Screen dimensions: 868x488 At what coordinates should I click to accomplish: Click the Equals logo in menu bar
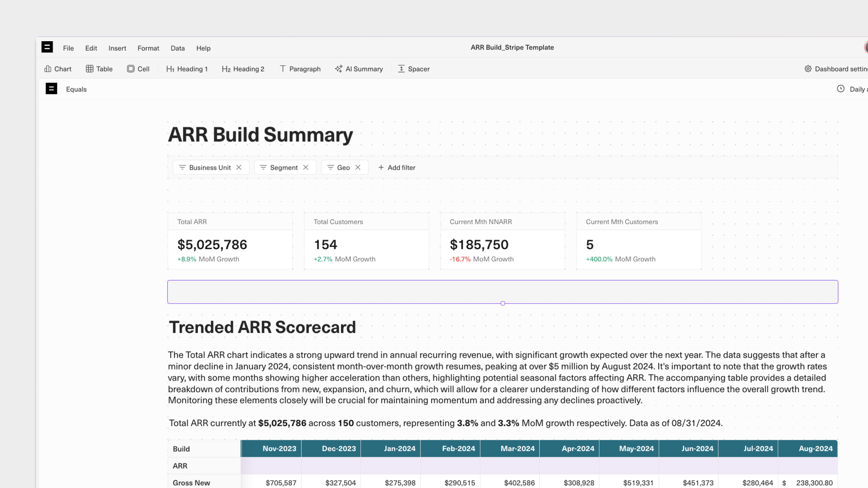point(47,47)
